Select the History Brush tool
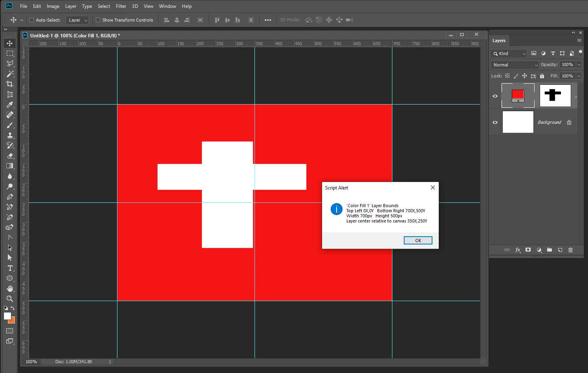The height and width of the screenshot is (373, 588). point(10,145)
